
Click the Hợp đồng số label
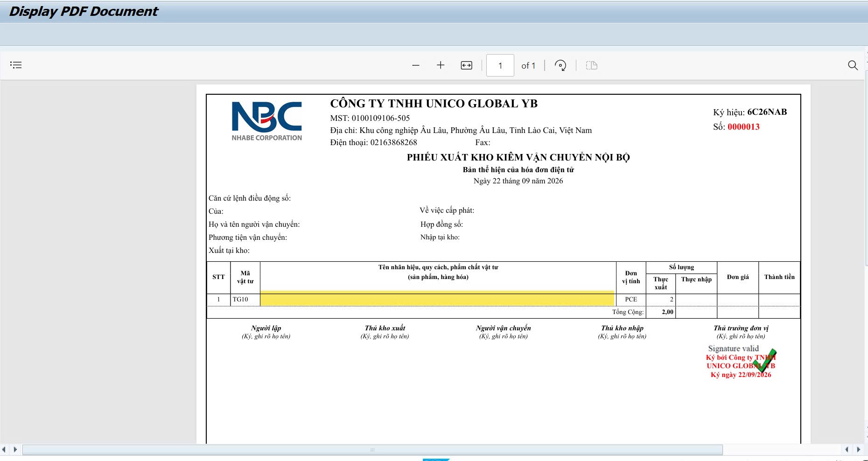point(442,224)
